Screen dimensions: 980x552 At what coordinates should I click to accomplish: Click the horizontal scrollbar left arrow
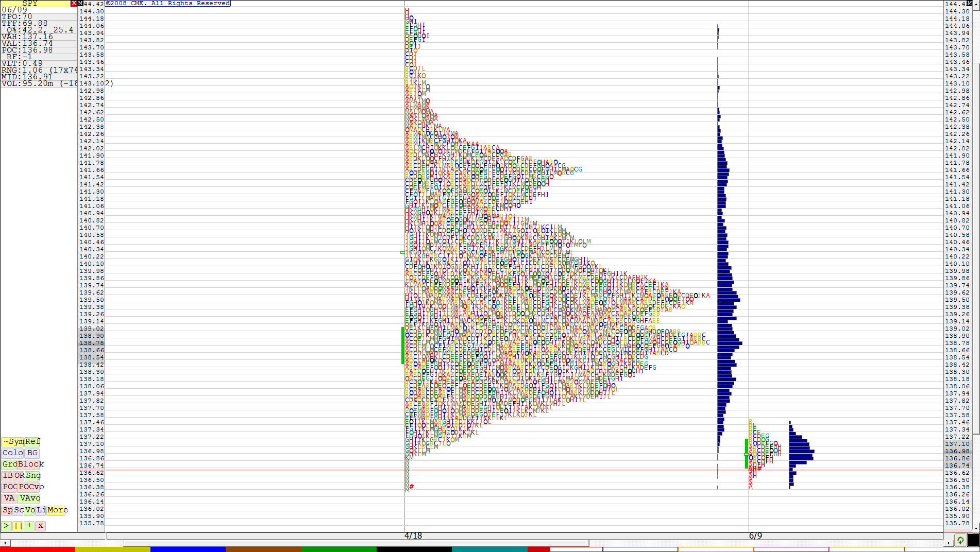coord(5,543)
